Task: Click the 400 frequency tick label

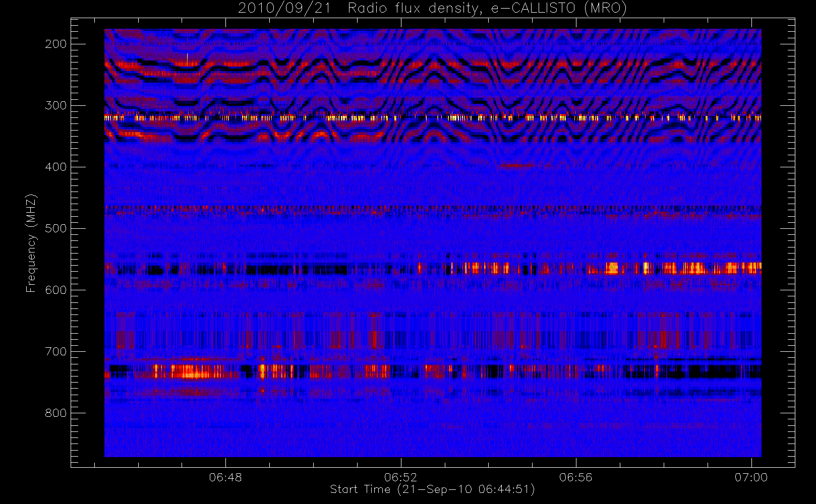Action: pos(56,167)
